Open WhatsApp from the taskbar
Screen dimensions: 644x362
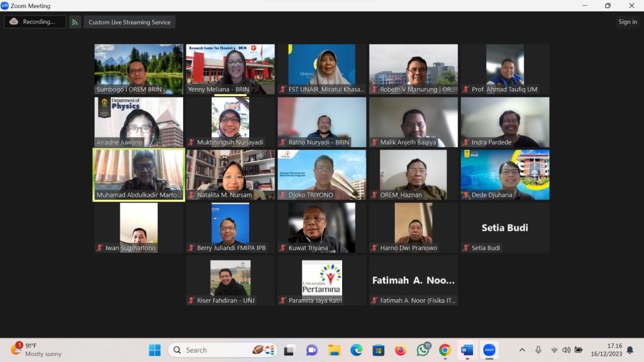[x=423, y=350]
